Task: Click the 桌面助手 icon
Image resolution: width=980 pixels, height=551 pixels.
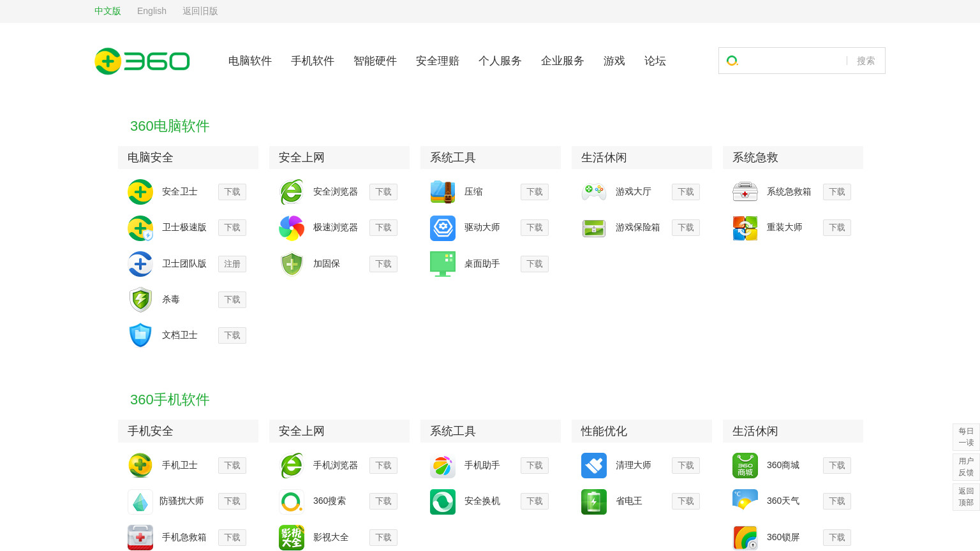Action: coord(443,264)
